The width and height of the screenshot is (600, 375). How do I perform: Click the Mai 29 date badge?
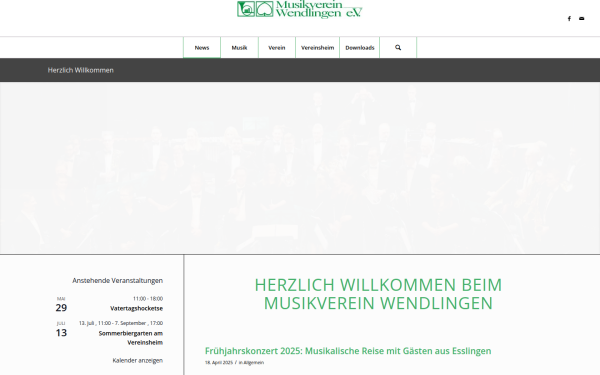click(61, 305)
